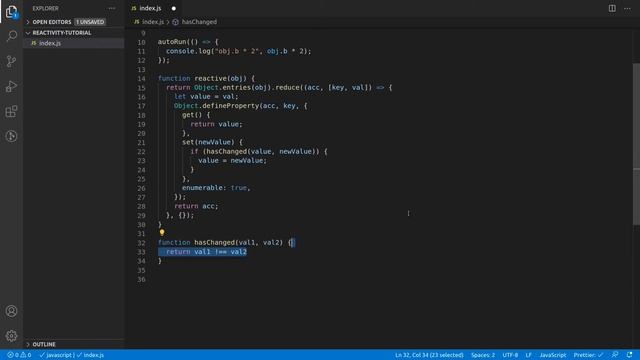
Task: Click the text 'let value = val;'
Action: click(206, 97)
